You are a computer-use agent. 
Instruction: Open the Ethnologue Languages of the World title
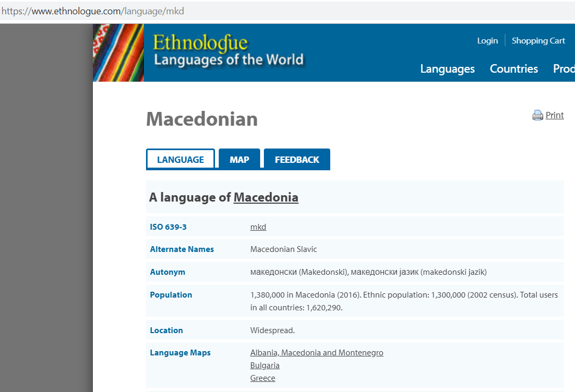click(x=228, y=50)
